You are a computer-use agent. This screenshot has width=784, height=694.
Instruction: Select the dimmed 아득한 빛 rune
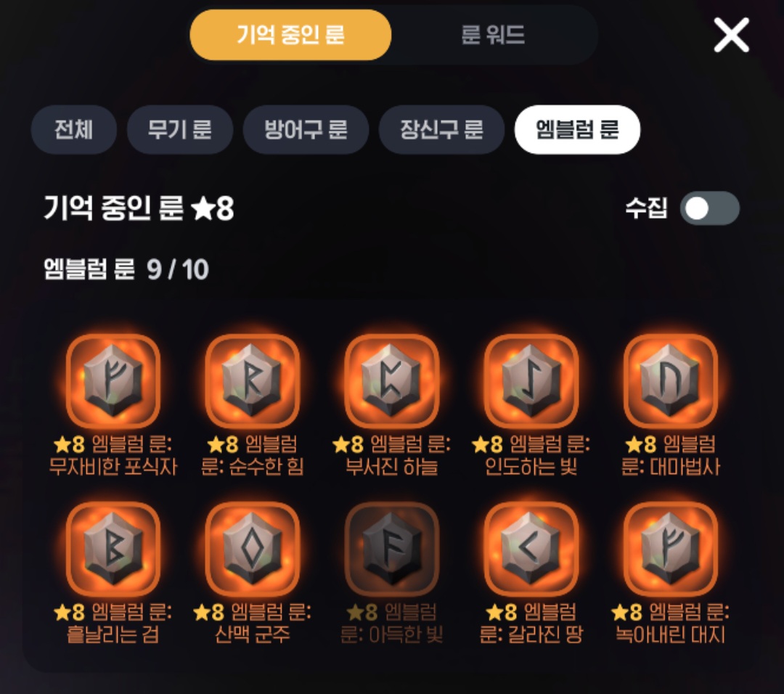392,549
